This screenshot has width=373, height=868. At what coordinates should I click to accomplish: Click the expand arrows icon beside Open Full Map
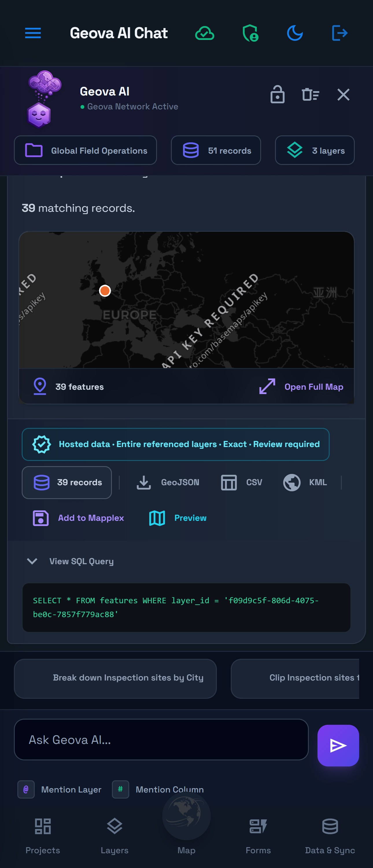click(267, 386)
